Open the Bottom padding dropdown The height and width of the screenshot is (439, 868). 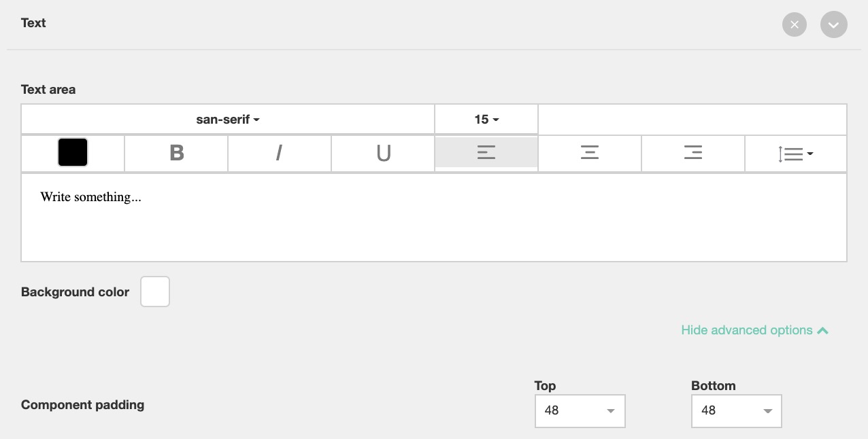click(x=736, y=410)
